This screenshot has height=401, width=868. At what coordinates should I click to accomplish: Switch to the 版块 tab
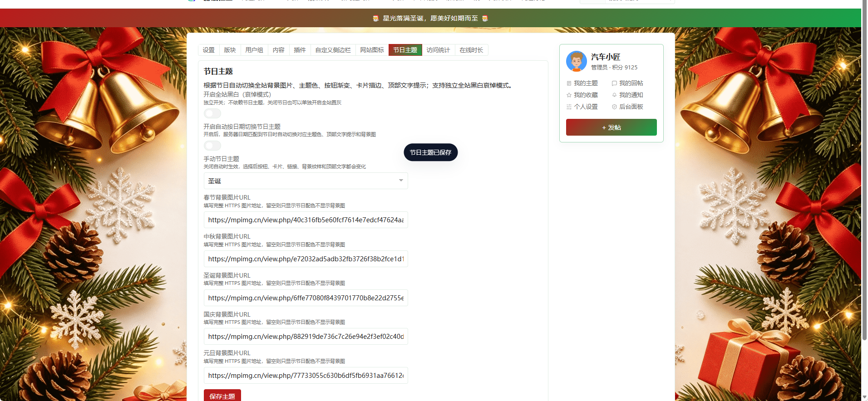[230, 50]
